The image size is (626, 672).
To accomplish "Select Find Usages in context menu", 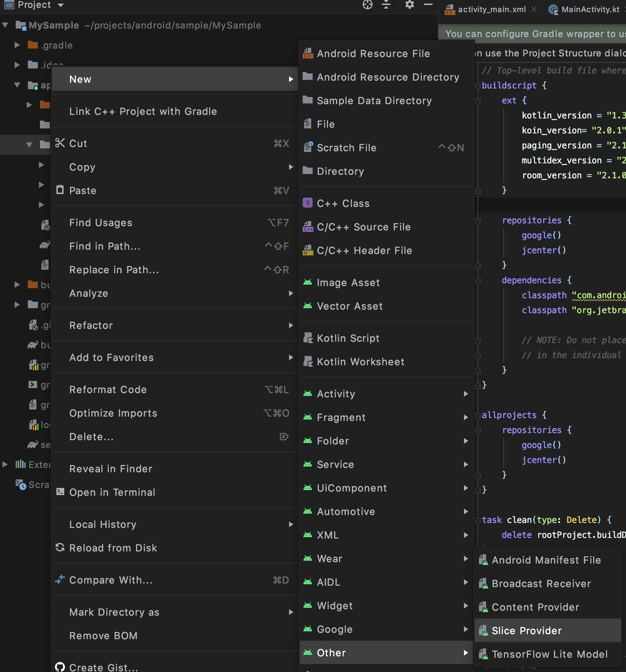I will 175,223.
